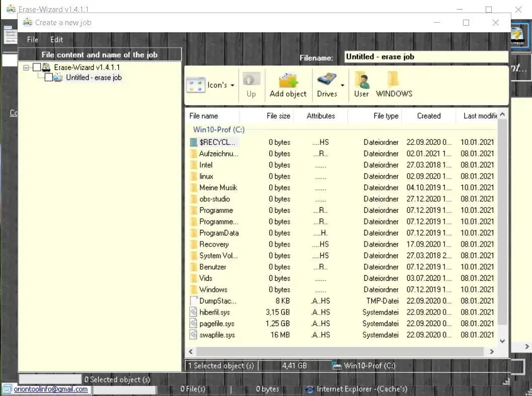Expand the Icon's view dropdown arrow
This screenshot has width=532, height=396.
233,85
